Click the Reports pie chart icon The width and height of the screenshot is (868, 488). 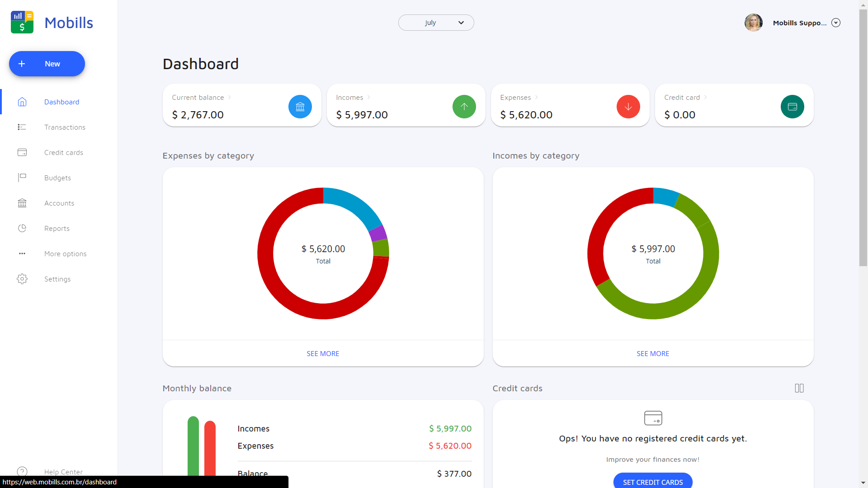pos(22,228)
